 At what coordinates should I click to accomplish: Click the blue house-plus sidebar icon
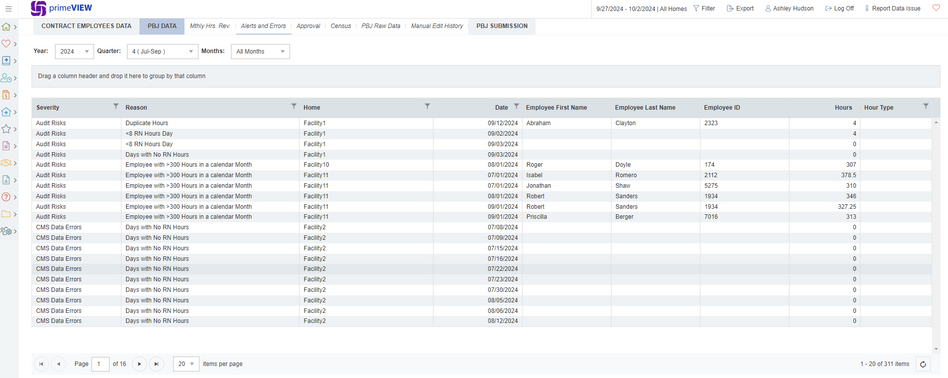tap(6, 112)
